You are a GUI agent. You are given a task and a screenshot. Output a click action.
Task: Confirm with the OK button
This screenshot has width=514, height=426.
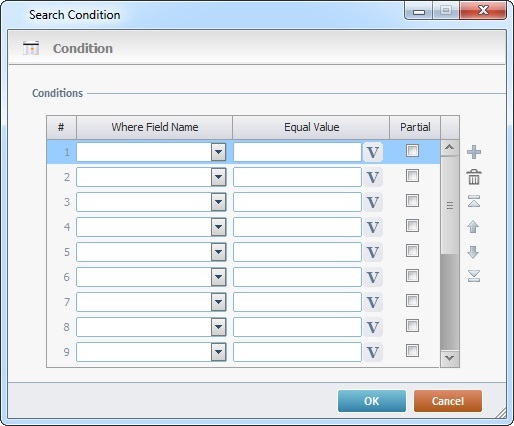(372, 401)
